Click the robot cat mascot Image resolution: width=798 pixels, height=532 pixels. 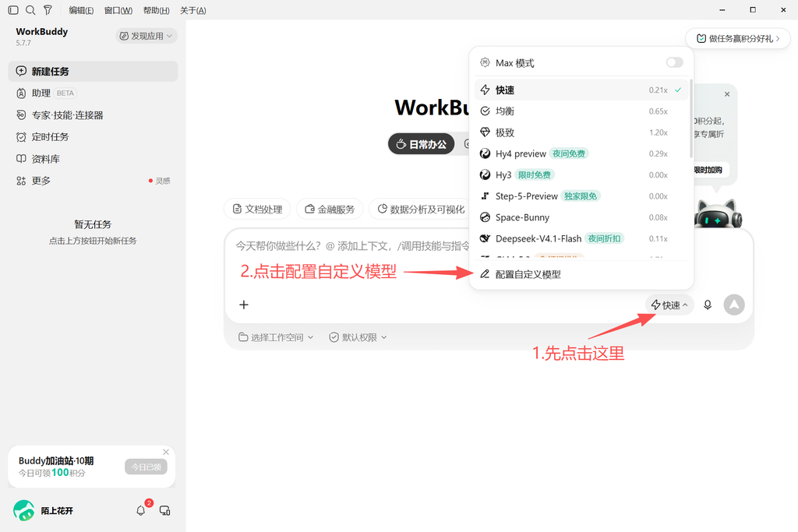tap(718, 213)
